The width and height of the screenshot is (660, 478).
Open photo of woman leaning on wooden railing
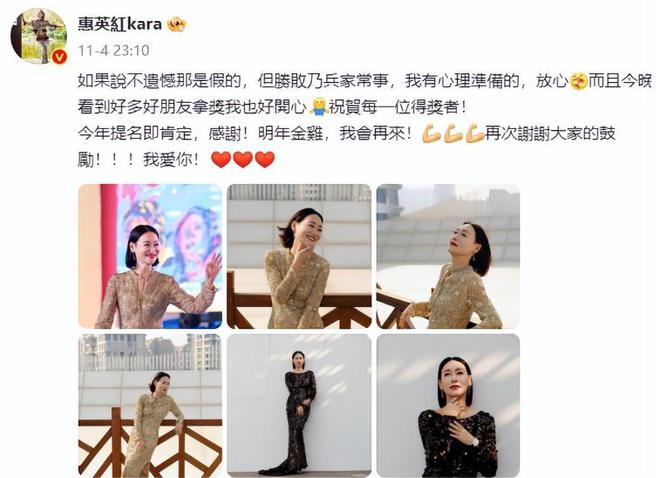(x=150, y=405)
